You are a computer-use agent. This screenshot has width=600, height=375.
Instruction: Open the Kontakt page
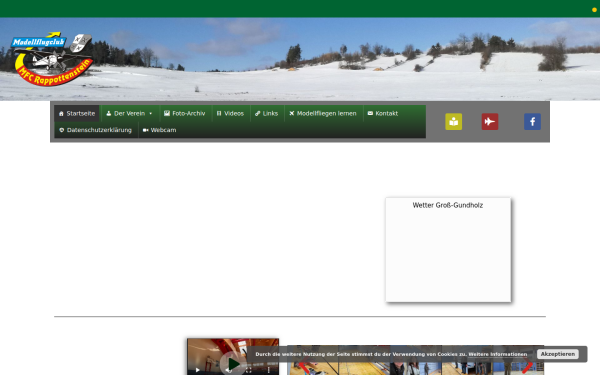(x=383, y=113)
